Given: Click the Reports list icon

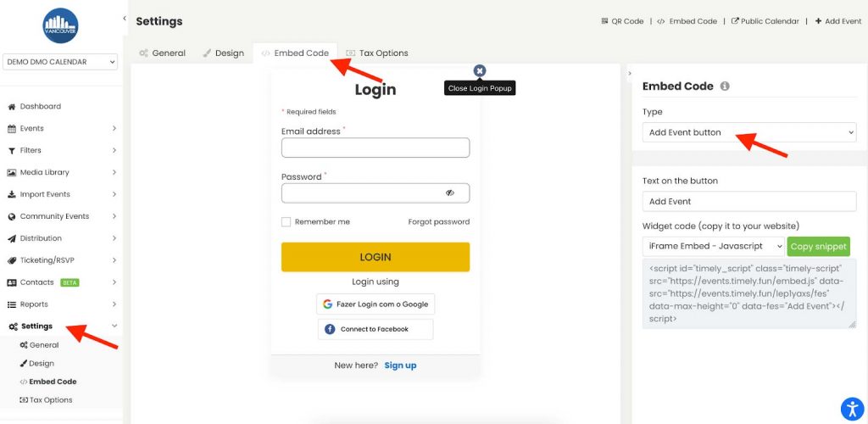Looking at the screenshot, I should click(12, 304).
